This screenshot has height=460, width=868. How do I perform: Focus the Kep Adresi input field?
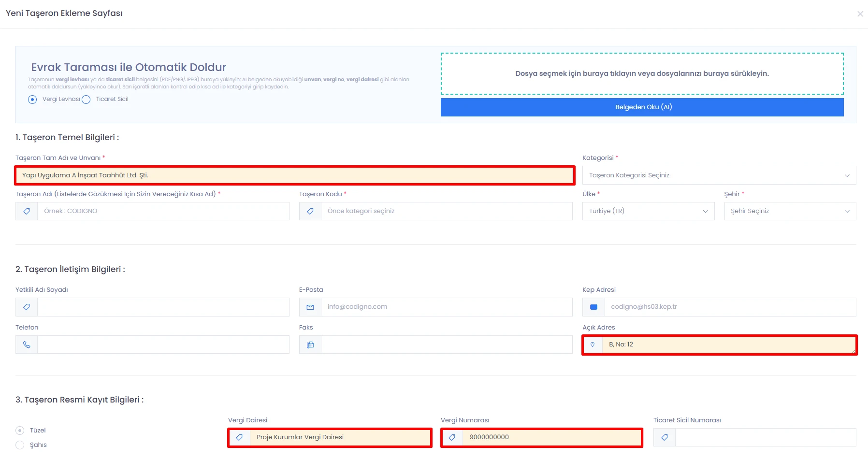tap(730, 307)
